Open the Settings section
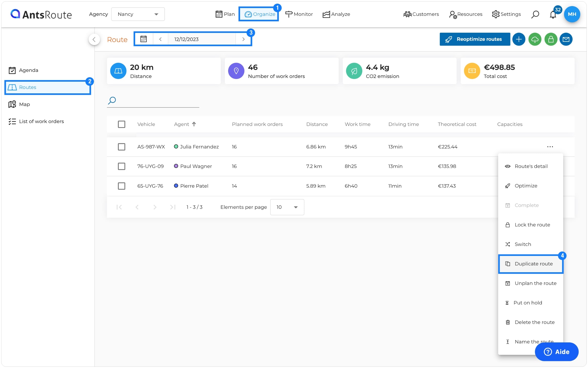 coord(506,14)
